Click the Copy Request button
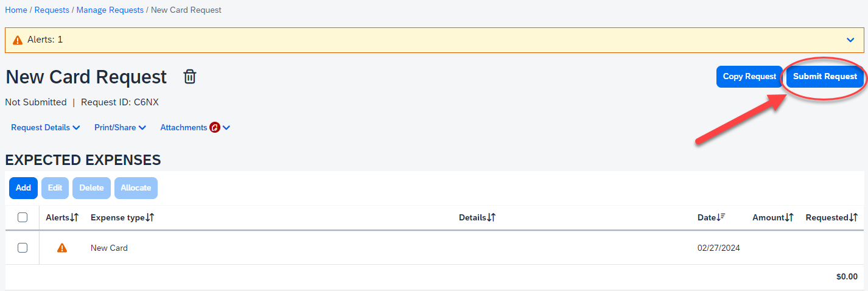 coord(749,77)
